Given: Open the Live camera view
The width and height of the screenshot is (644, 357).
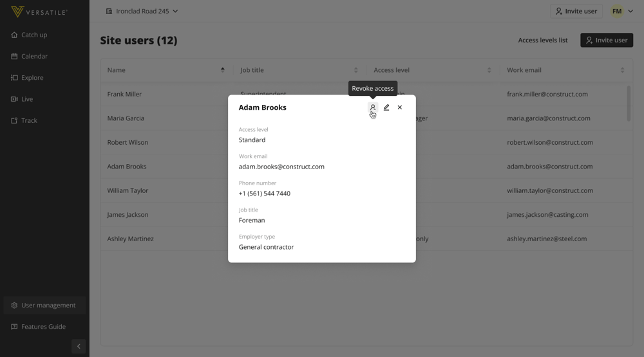Looking at the screenshot, I should tap(27, 99).
